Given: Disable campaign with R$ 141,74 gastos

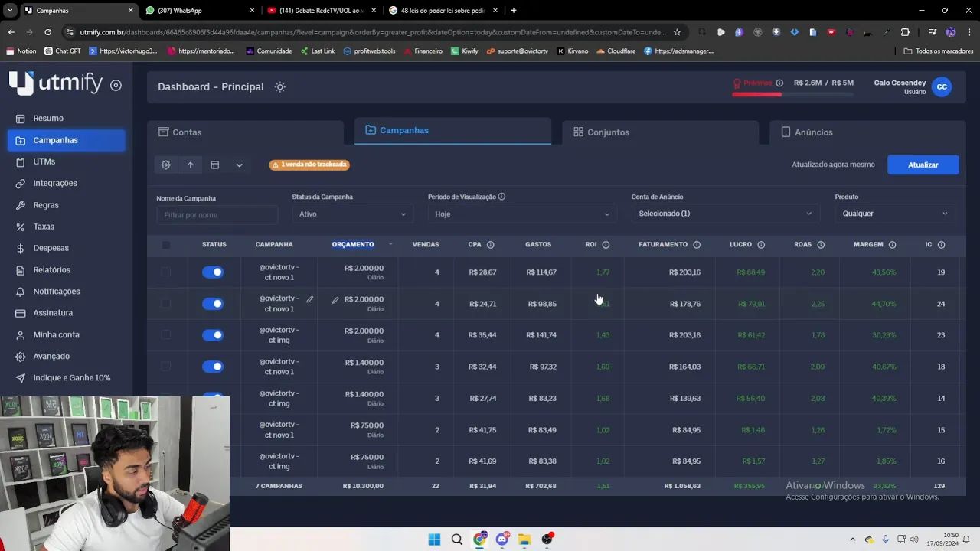Looking at the screenshot, I should (213, 335).
